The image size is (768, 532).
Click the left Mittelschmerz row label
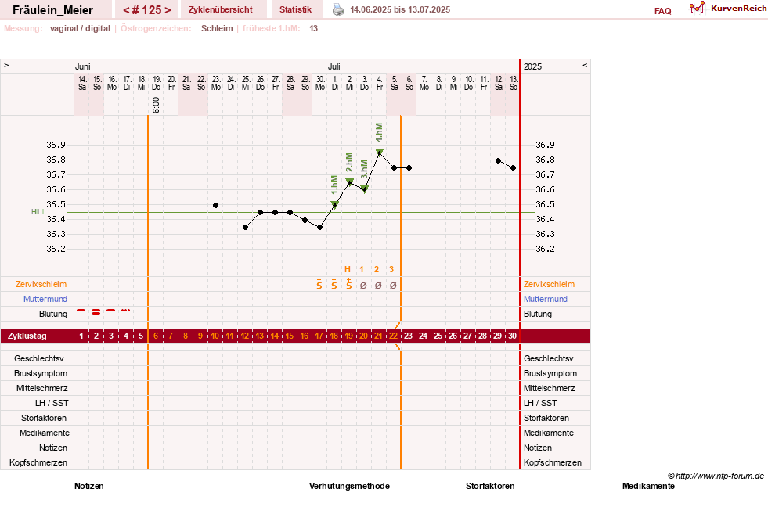[42, 388]
